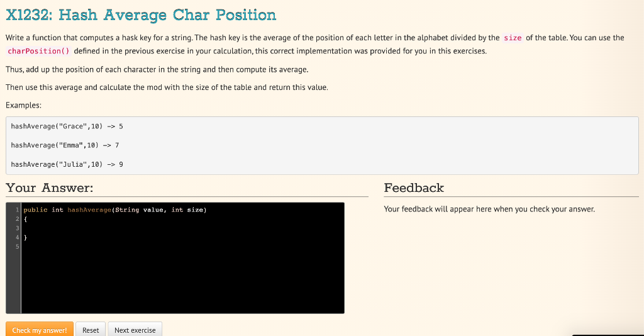
Task: Click the Your Answer: heading
Action: 50,188
